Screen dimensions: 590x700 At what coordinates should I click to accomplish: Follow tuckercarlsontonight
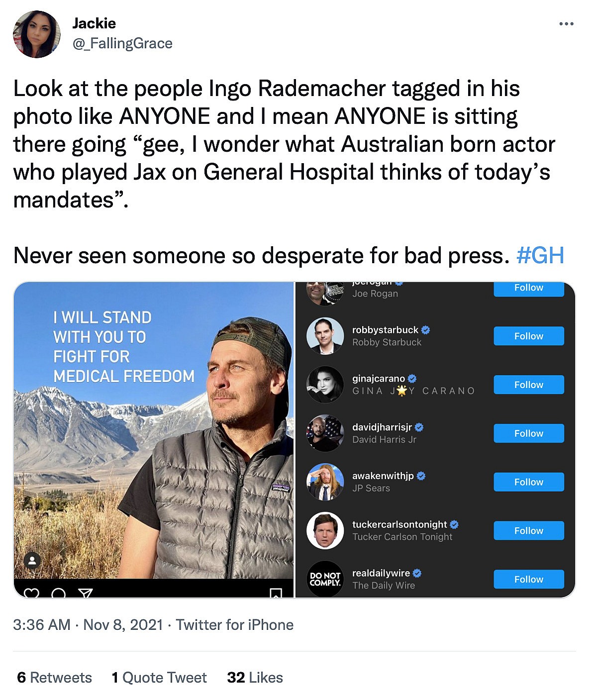pos(528,531)
